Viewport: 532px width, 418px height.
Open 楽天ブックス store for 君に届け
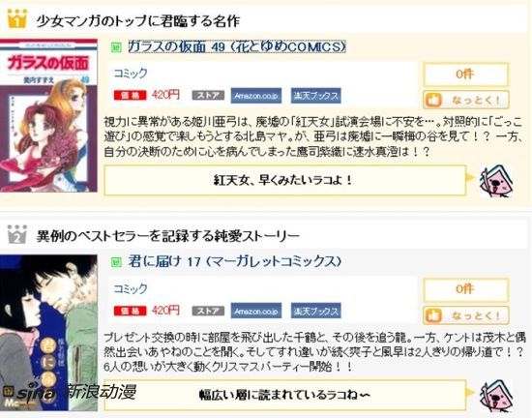click(316, 311)
